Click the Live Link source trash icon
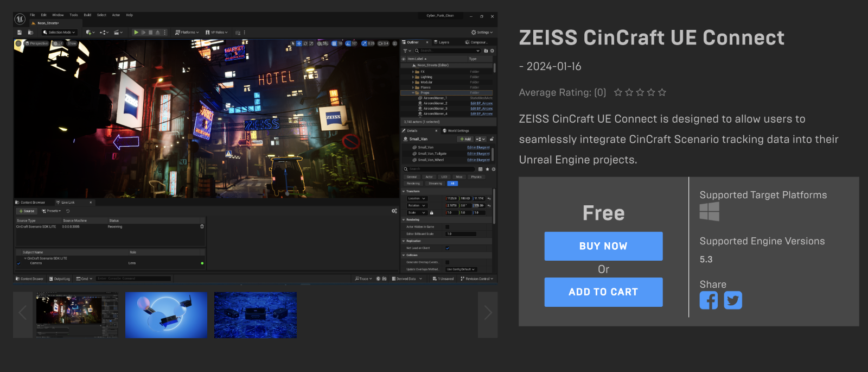Viewport: 868px width, 372px height. 202,226
